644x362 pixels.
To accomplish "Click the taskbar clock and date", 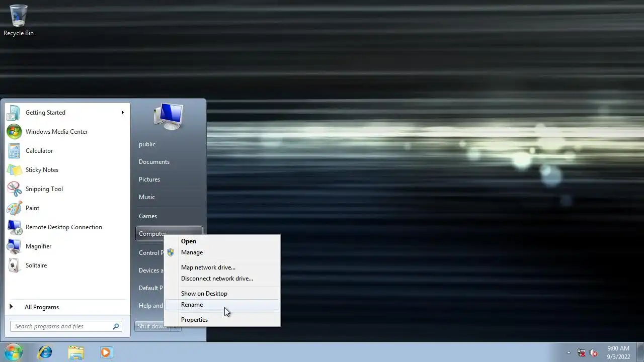I will point(618,352).
